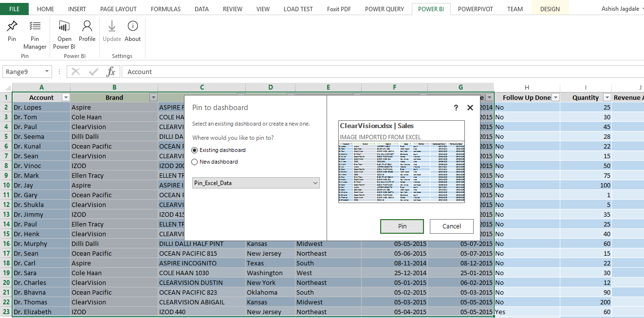644x318 pixels.
Task: Click the Update download icon
Action: 112,27
